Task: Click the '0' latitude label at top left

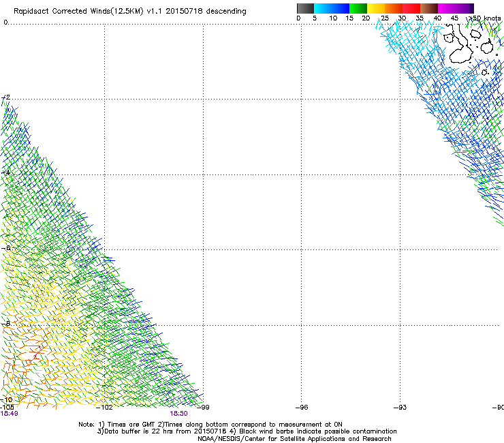Action: pyautogui.click(x=5, y=22)
